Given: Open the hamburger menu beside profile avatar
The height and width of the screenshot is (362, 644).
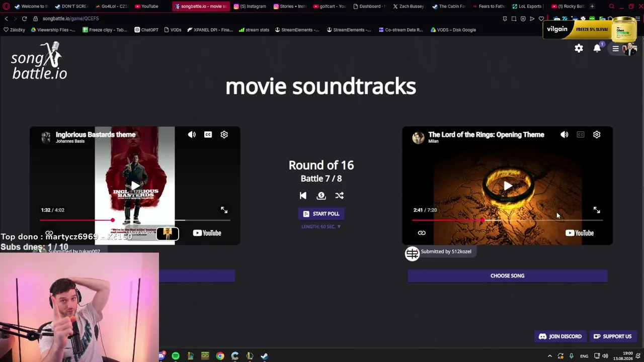Looking at the screenshot, I should click(615, 49).
